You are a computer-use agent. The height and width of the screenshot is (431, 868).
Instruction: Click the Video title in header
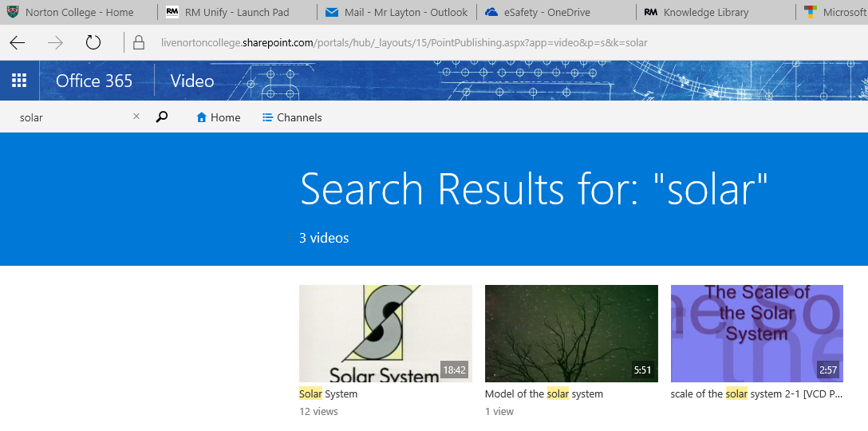pyautogui.click(x=192, y=81)
